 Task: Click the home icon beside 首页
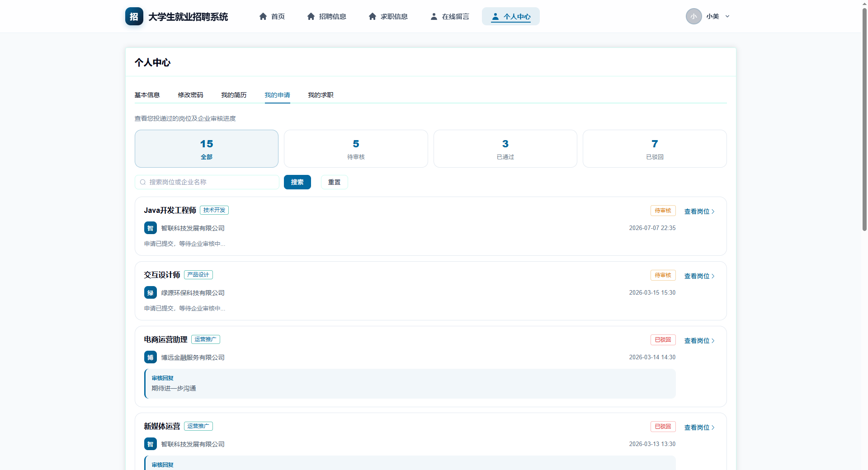tap(263, 16)
